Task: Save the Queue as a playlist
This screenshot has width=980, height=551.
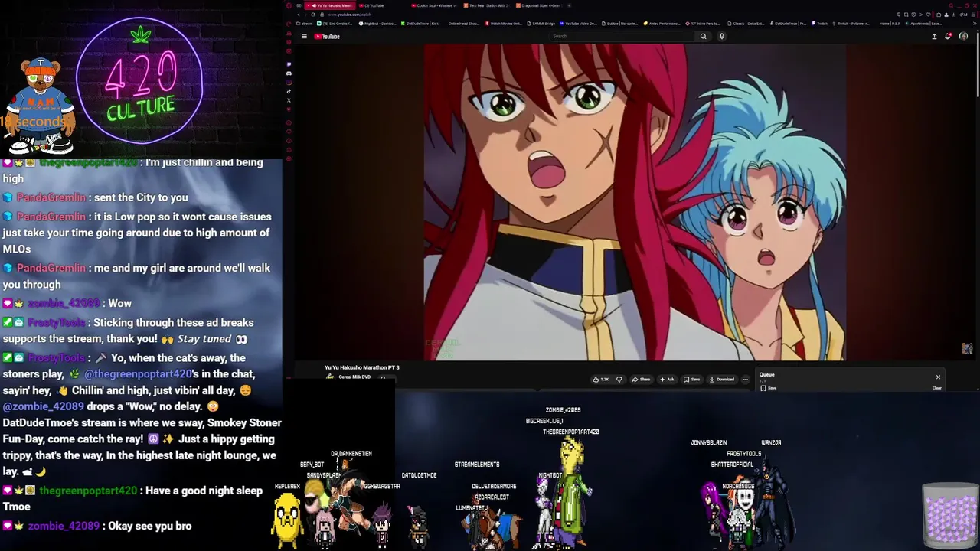Action: click(768, 388)
